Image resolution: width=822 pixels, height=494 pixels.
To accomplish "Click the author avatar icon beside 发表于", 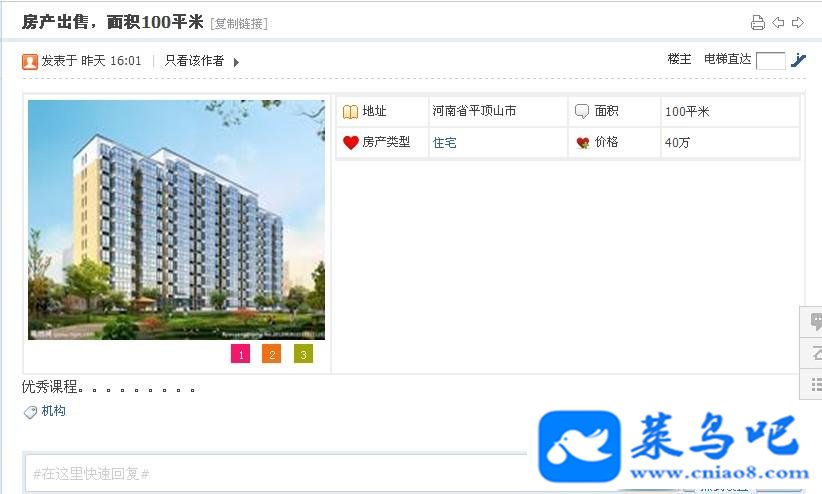I will coord(30,61).
